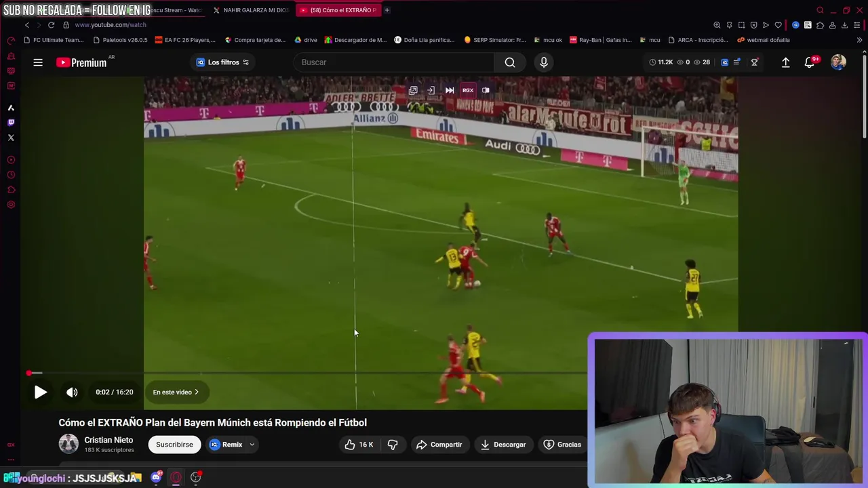
Task: Open Los filtros options
Action: tap(223, 62)
